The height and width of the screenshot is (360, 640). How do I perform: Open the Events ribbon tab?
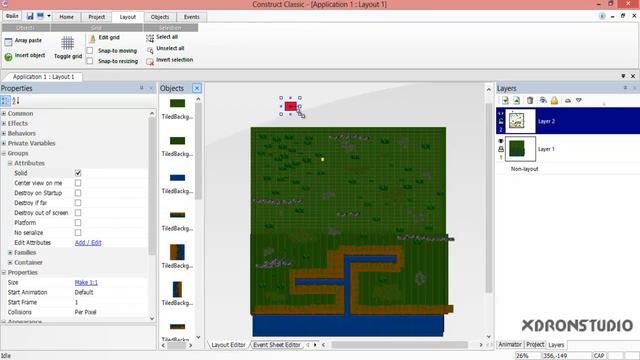[191, 17]
